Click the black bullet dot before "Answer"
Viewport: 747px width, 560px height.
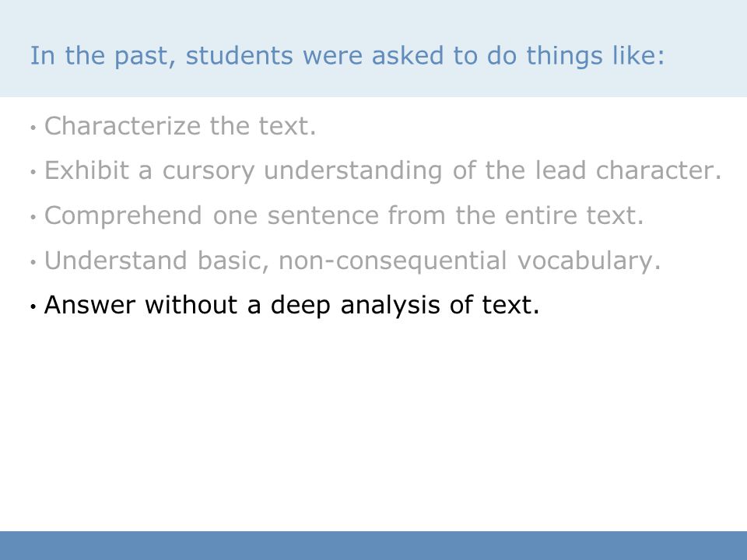tap(33, 306)
